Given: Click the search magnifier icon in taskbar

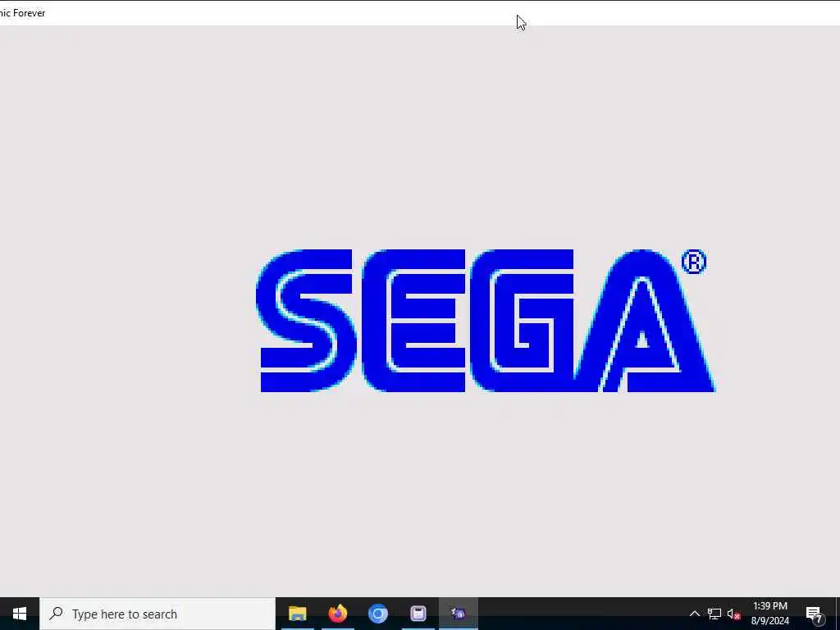Looking at the screenshot, I should (x=56, y=613).
